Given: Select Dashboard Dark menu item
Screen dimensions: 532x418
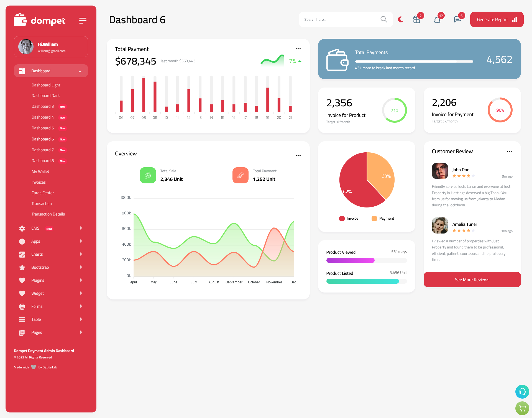Looking at the screenshot, I should (x=45, y=96).
